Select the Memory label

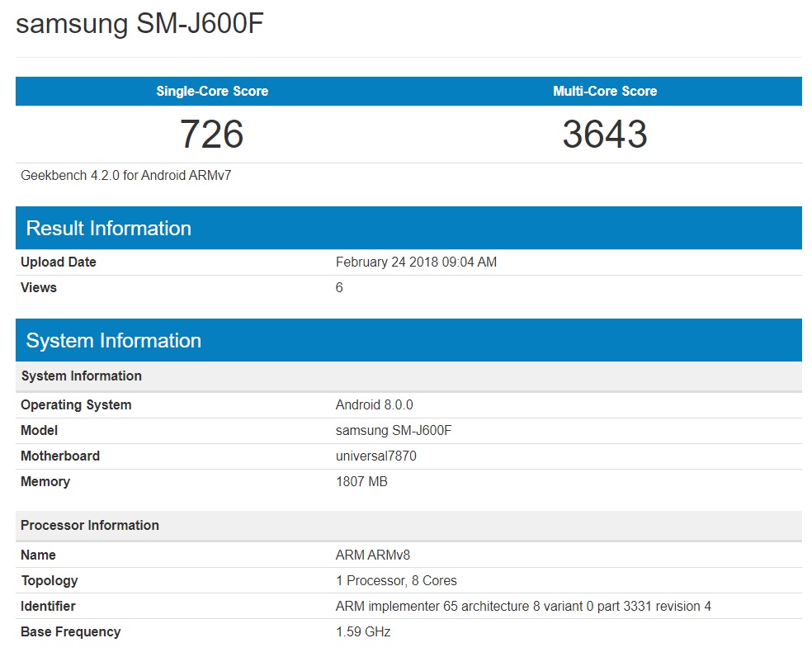click(x=45, y=482)
